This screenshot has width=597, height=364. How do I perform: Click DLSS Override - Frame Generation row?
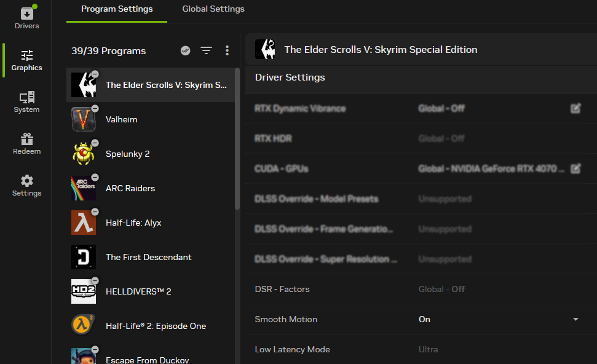[421, 229]
